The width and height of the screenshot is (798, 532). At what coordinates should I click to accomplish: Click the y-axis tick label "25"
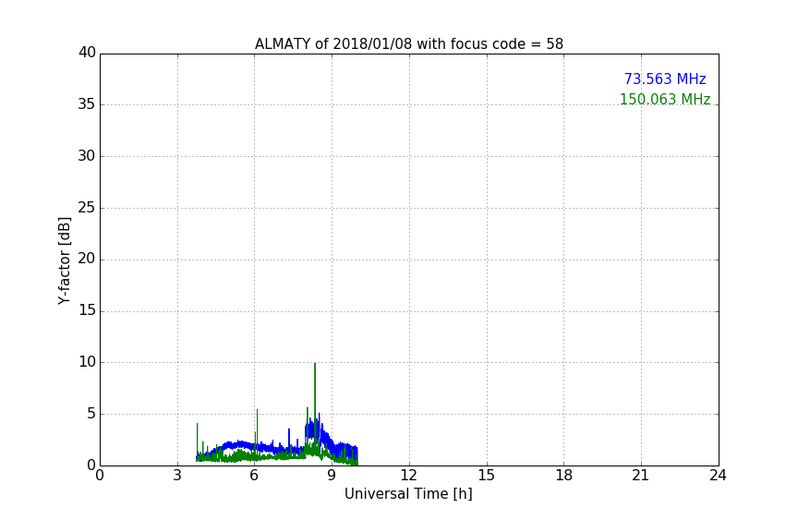(87, 207)
